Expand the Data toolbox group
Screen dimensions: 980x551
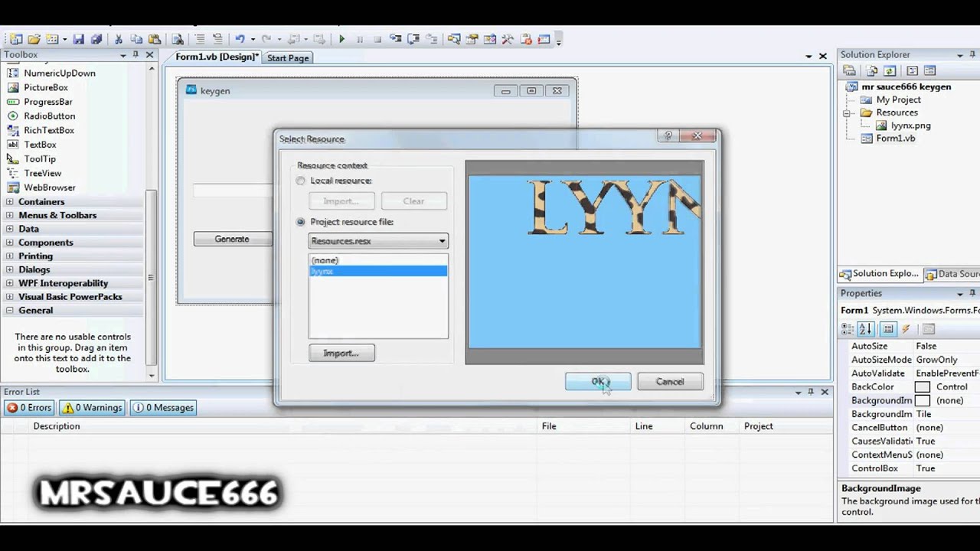pyautogui.click(x=10, y=229)
